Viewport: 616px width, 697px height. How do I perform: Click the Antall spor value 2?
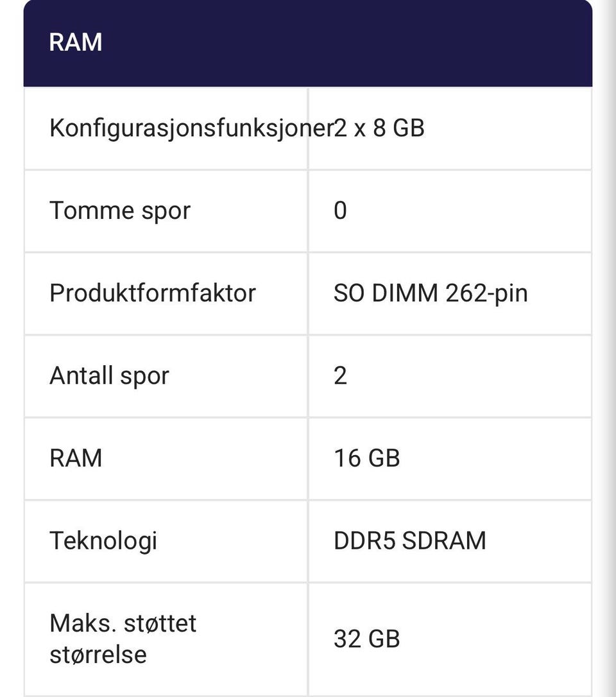pos(340,375)
